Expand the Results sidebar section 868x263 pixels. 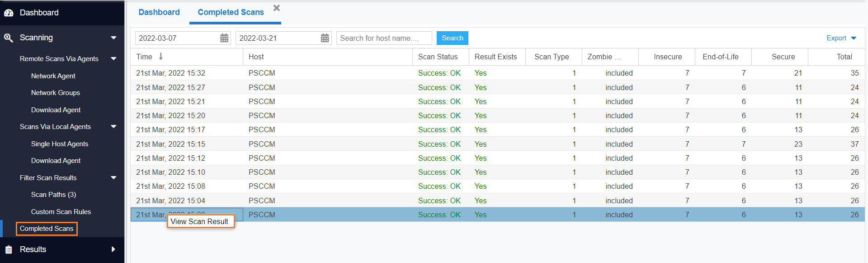click(x=113, y=249)
